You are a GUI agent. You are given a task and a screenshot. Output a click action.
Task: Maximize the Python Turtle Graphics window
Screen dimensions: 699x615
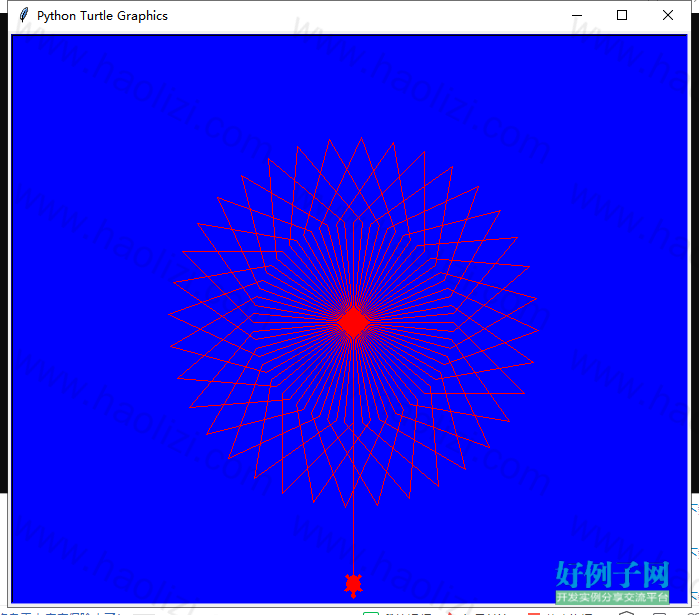[622, 15]
